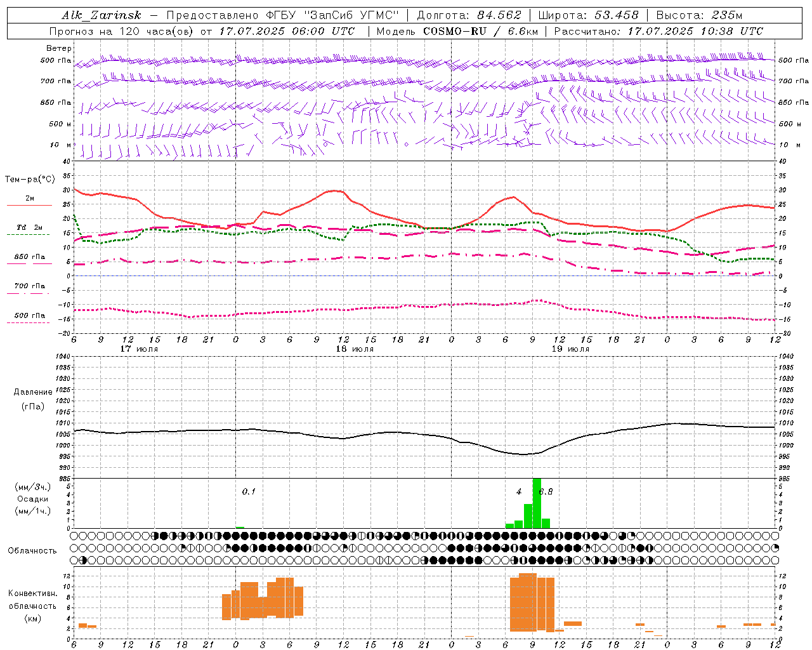Click the Прогноз на 120 часа(ов) text
812x650 pixels.
click(x=122, y=31)
